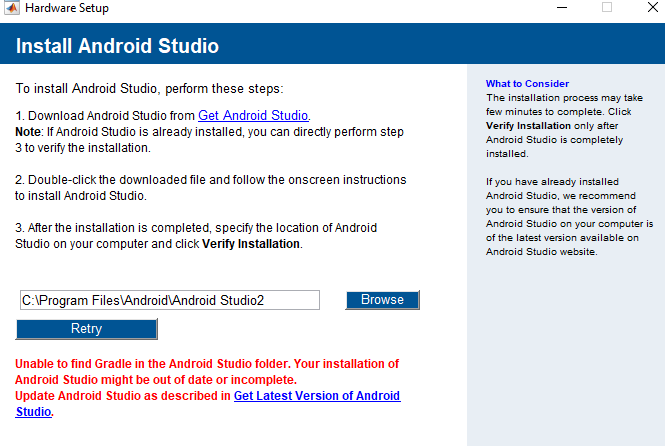This screenshot has width=665, height=446.
Task: Maximize the Hardware Setup window
Action: 606,8
